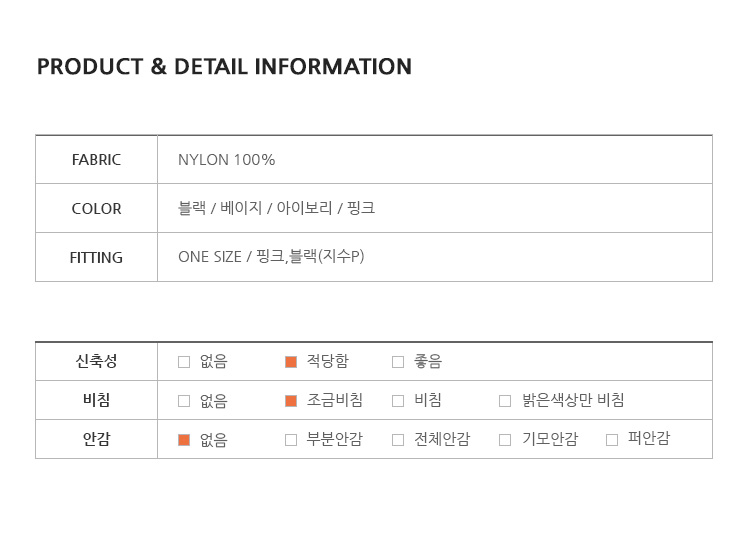Select the 안감 row header
Viewport: 750px width, 555px height.
(x=96, y=439)
